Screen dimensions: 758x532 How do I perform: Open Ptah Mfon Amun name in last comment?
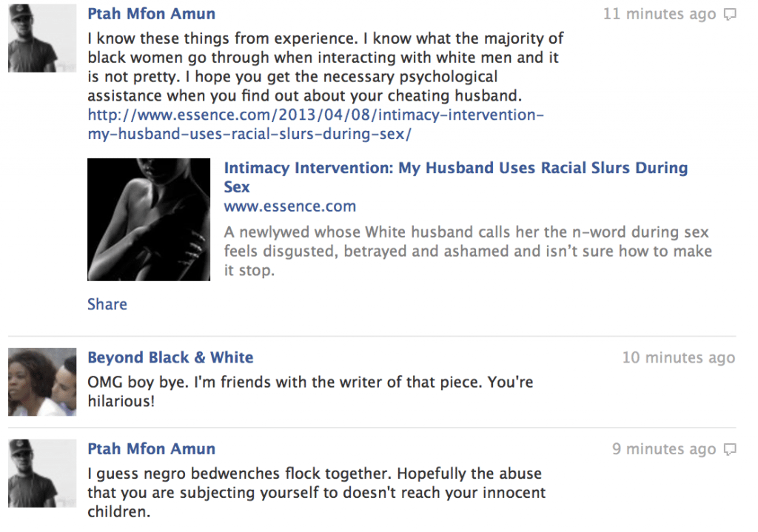coord(151,448)
